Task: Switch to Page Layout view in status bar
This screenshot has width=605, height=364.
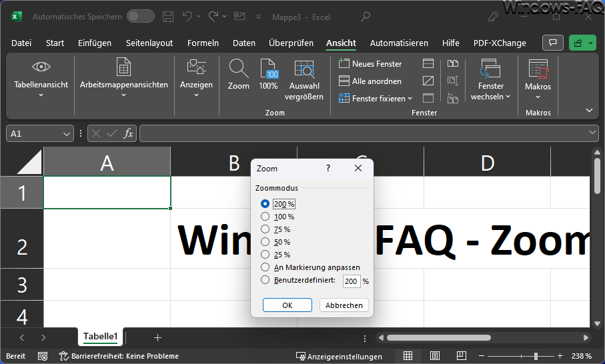Action: (435, 355)
